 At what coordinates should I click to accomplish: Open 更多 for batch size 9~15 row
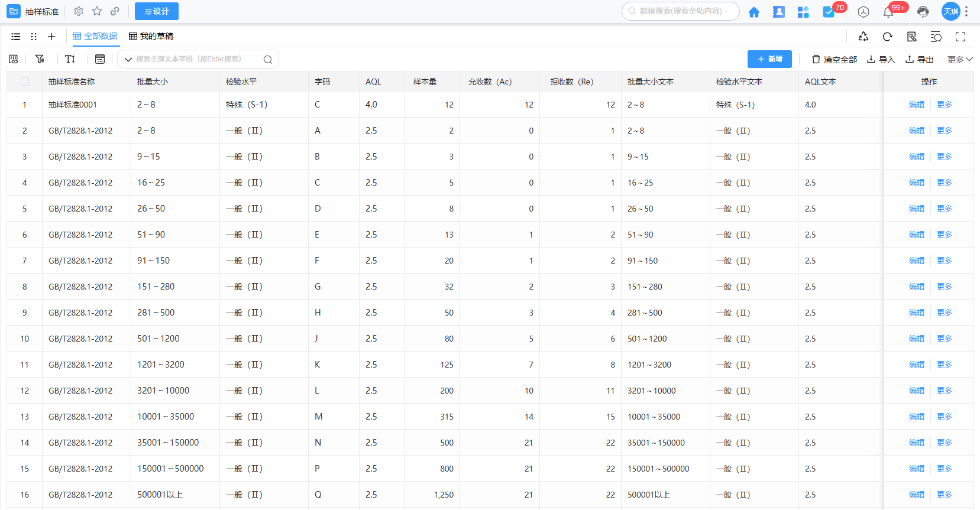[945, 157]
